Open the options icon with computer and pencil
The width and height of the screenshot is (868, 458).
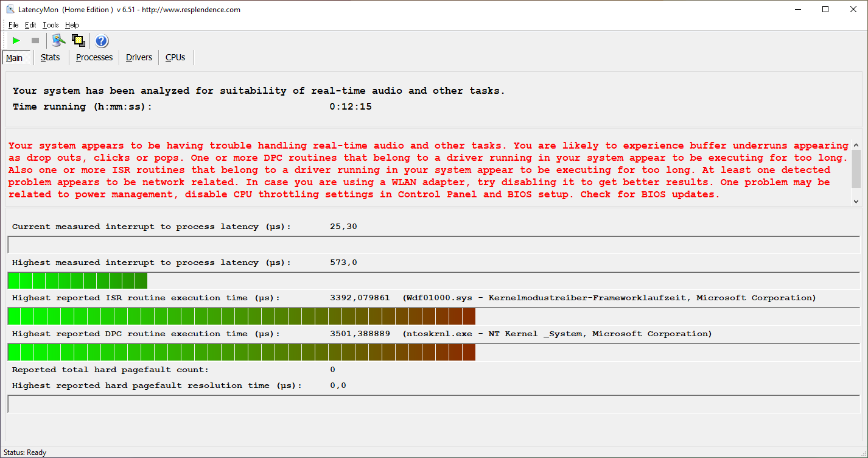pyautogui.click(x=58, y=41)
